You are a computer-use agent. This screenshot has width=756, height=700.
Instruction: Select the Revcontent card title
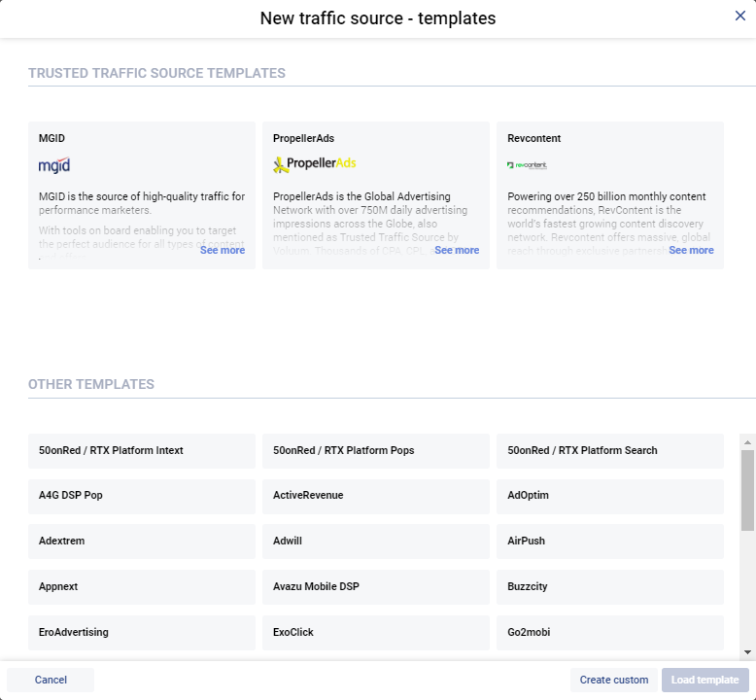533,138
